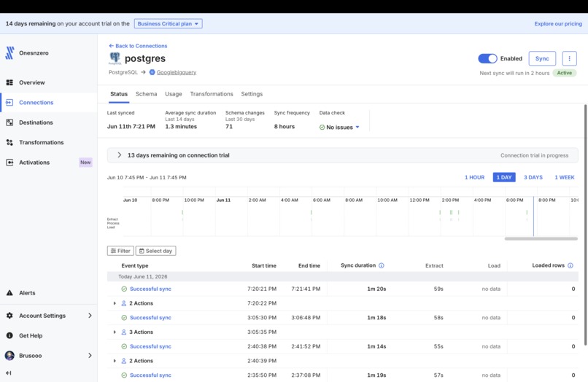Click the Filter button
Viewport: 588px width, 382px height.
(120, 251)
